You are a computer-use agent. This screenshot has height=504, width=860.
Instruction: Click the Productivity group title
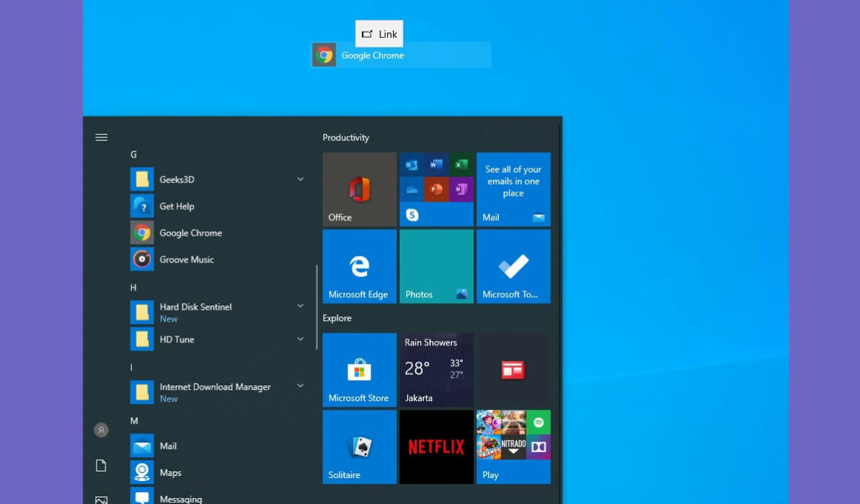(x=346, y=138)
